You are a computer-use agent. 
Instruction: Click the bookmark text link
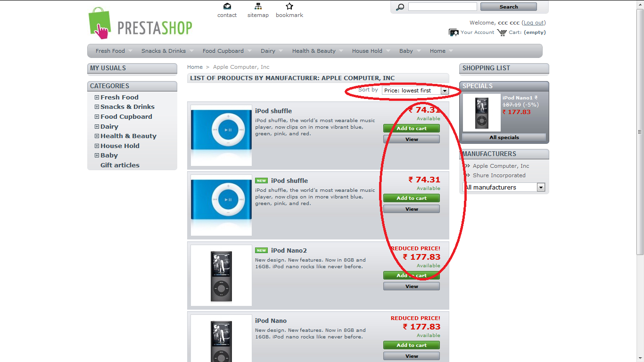(289, 15)
